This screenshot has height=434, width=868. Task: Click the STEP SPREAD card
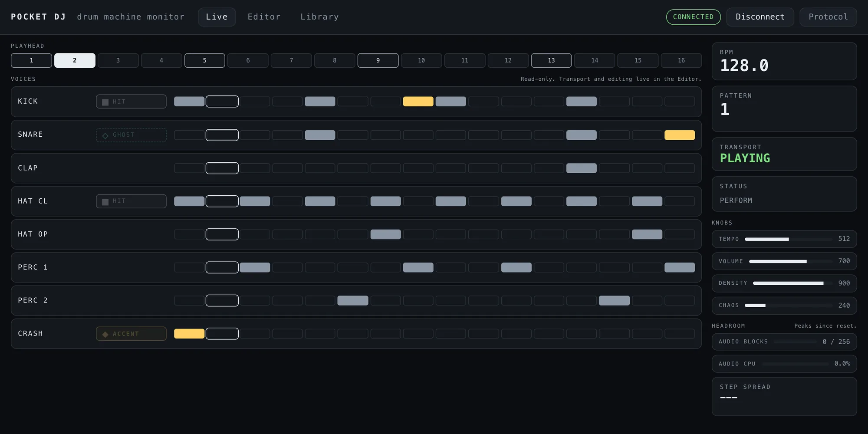tap(784, 397)
